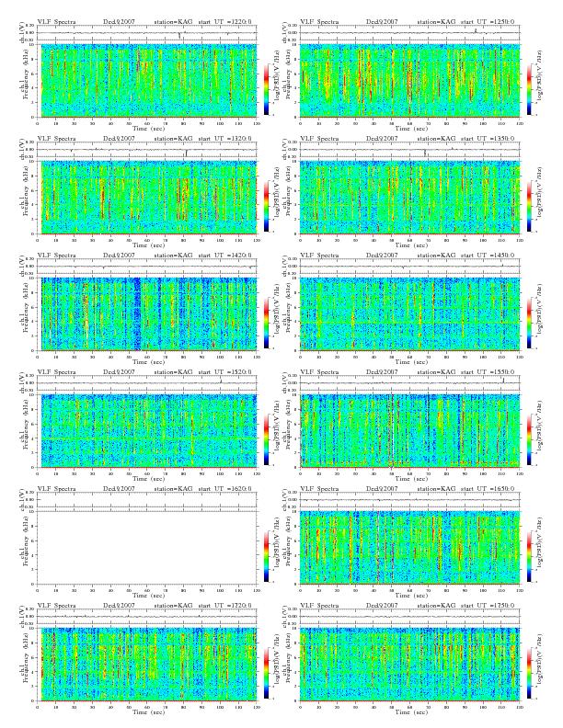Select the PSD color bar of the UT 1250 panel
Image resolution: width=563 pixels, height=728 pixels.
coord(530,89)
